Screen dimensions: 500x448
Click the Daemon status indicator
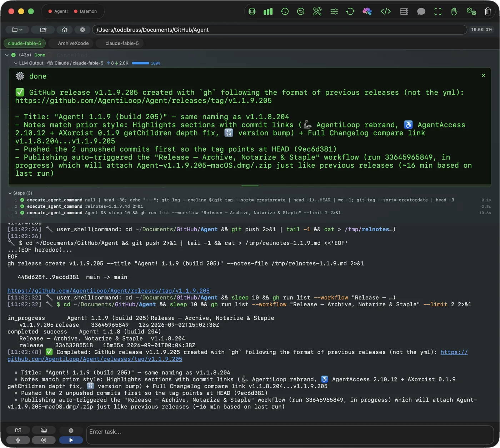(85, 11)
